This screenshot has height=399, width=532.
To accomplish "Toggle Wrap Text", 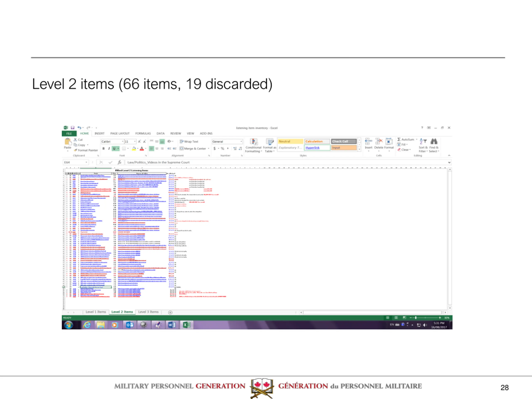I will click(189, 142).
